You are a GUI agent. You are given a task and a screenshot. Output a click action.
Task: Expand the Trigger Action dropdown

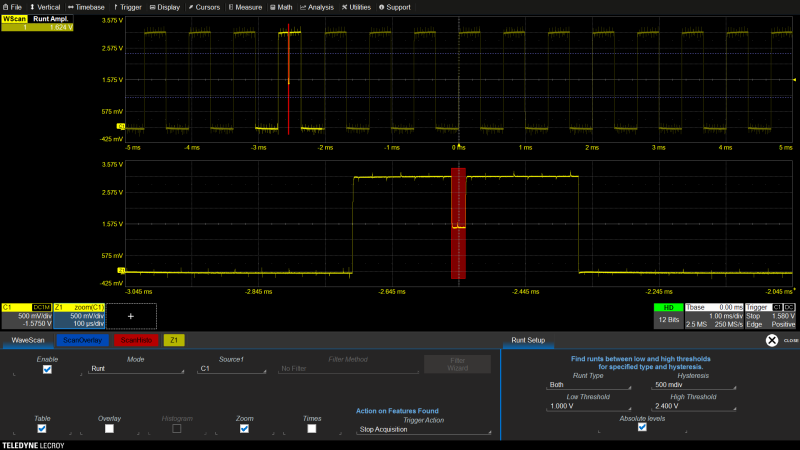coord(424,430)
